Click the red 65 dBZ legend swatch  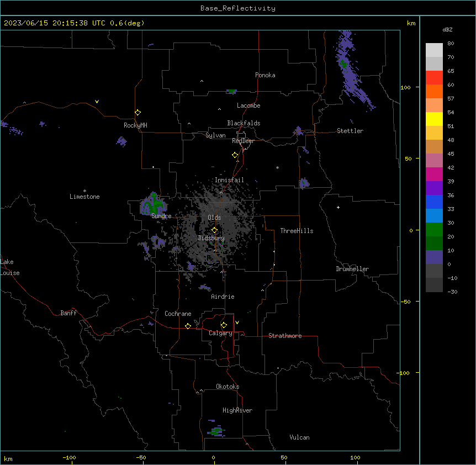coord(434,78)
